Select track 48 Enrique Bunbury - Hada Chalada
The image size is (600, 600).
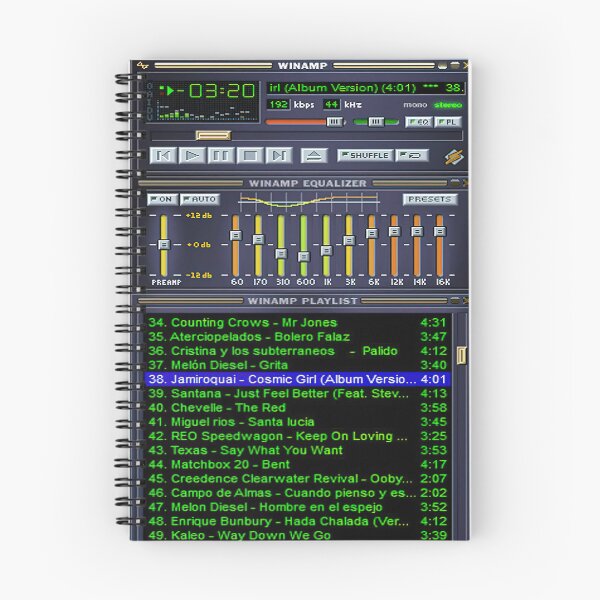(298, 521)
